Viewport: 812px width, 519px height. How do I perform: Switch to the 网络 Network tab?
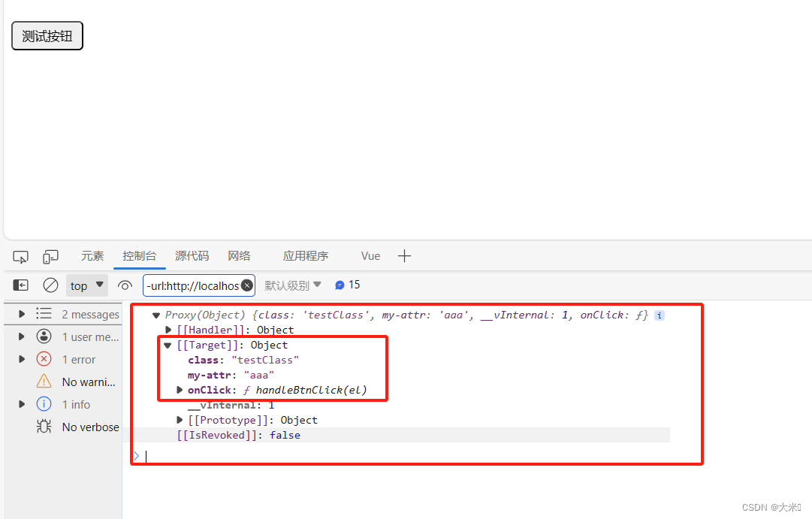coord(239,256)
